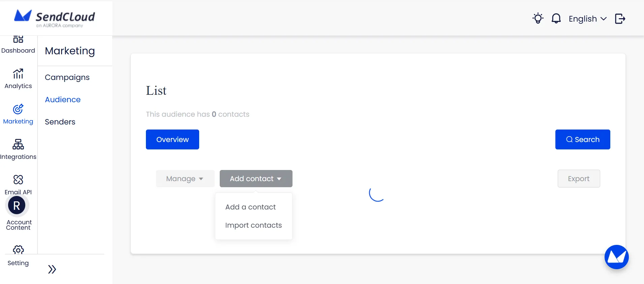644x284 pixels.
Task: Open the Setting gear icon
Action: (18, 250)
